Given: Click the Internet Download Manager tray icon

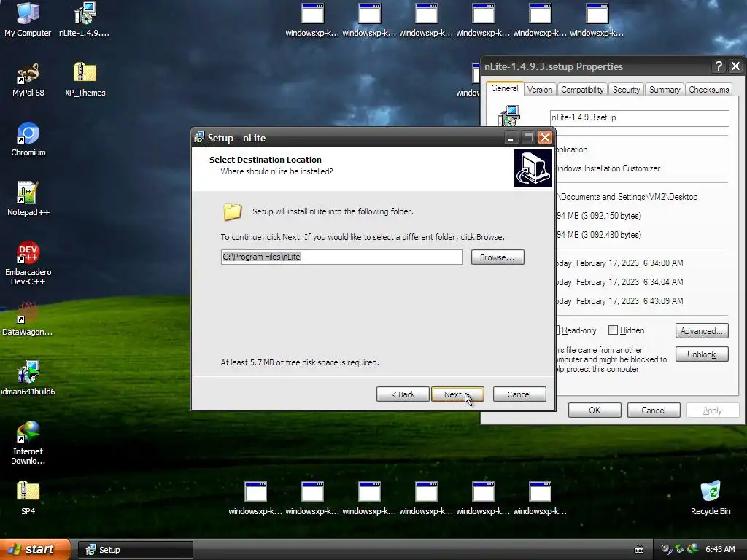Looking at the screenshot, I should coord(692,549).
